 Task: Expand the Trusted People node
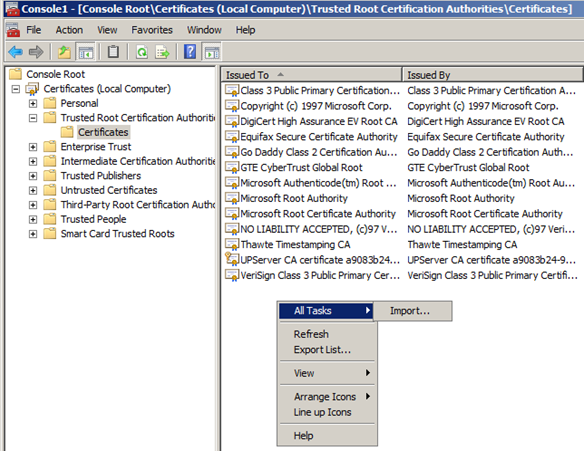click(33, 219)
